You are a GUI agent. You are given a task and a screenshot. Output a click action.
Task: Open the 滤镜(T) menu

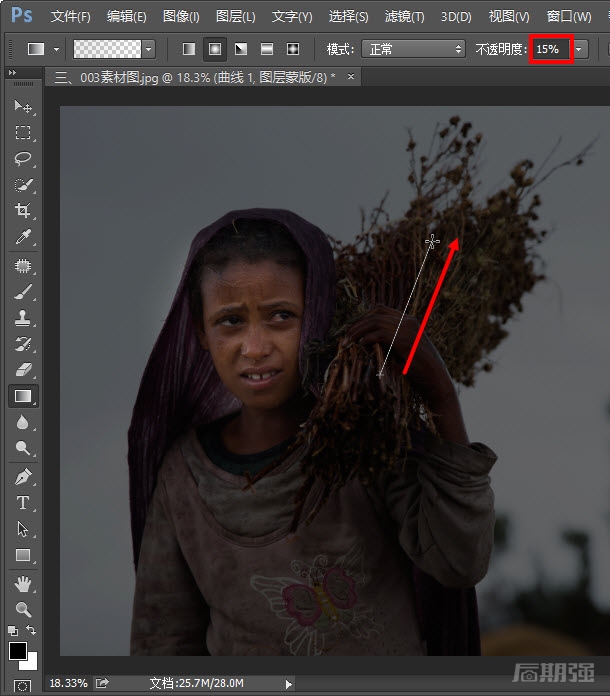pos(404,16)
